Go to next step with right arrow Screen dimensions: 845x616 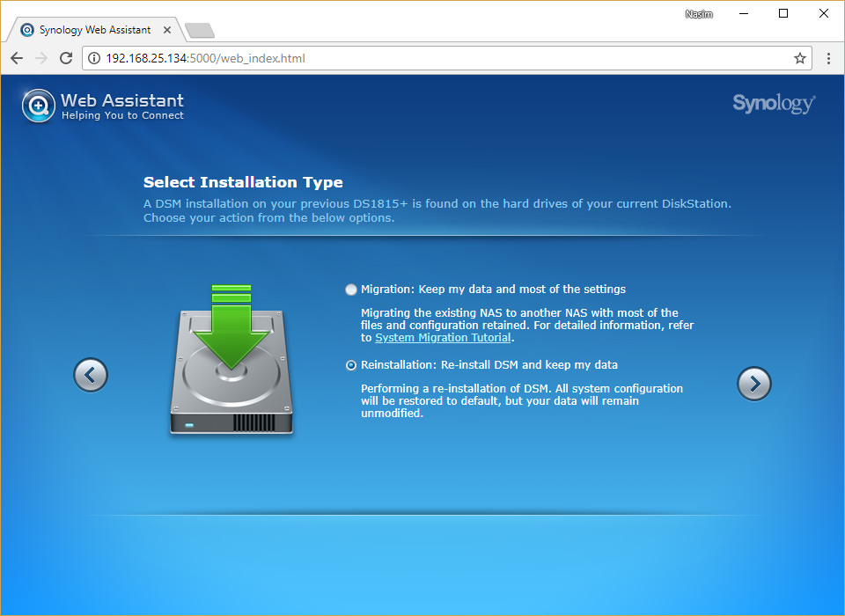[x=754, y=384]
